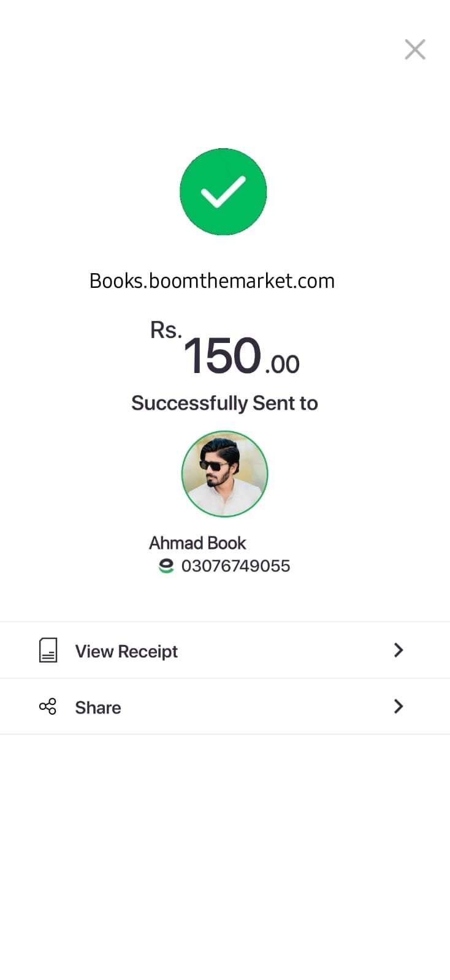The width and height of the screenshot is (450, 980).
Task: Click the large 150 amount digits
Action: [x=222, y=356]
